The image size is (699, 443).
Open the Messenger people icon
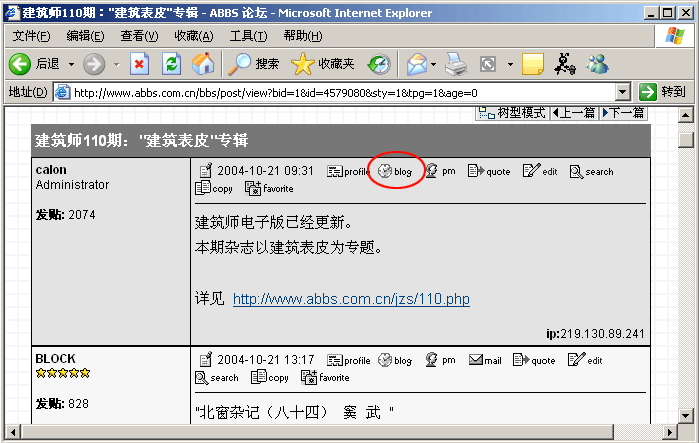pyautogui.click(x=597, y=64)
